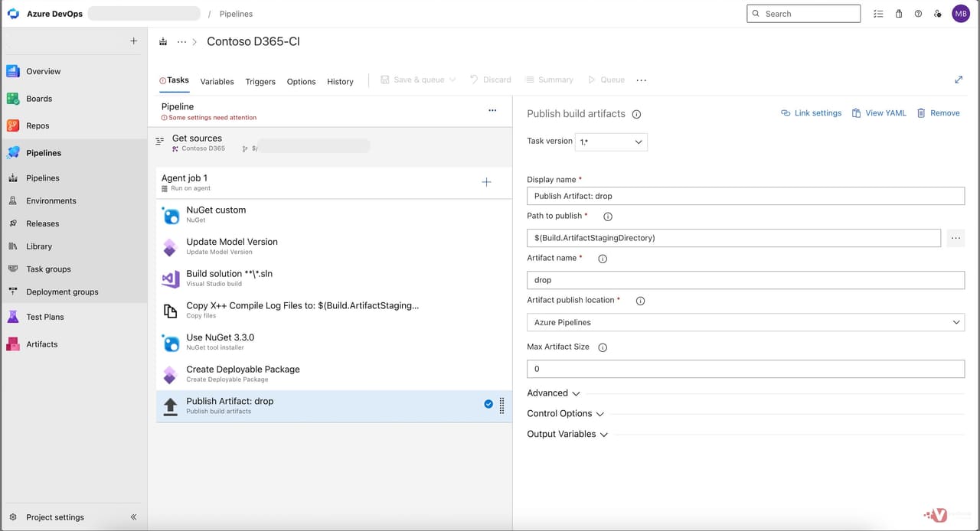The width and height of the screenshot is (980, 531).
Task: Click info icon beside Publish build artifacts title
Action: [x=636, y=114]
